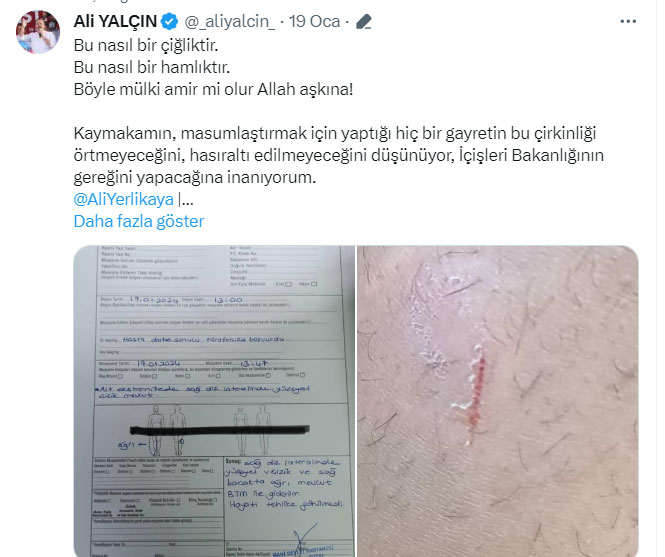
Task: Open the three-dot more options menu
Action: click(628, 21)
